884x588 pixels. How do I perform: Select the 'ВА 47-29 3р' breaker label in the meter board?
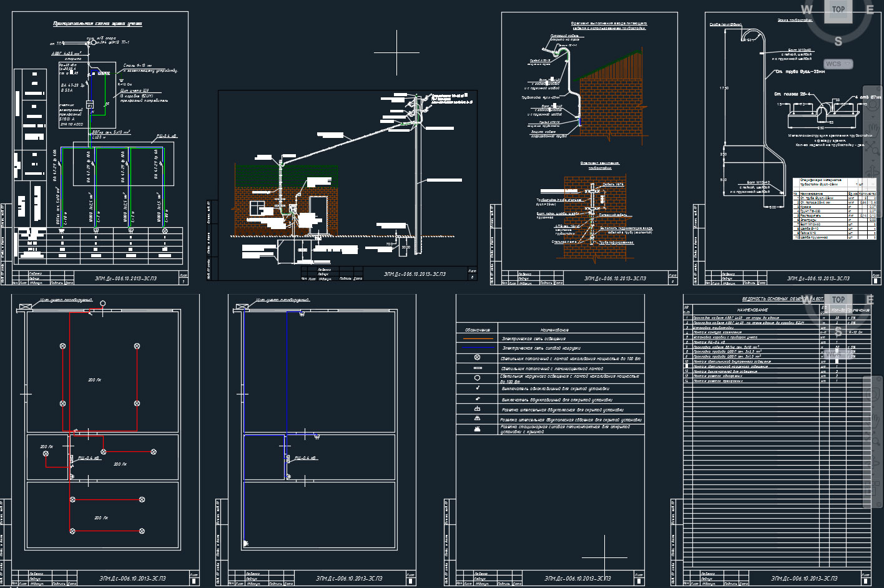73,85
